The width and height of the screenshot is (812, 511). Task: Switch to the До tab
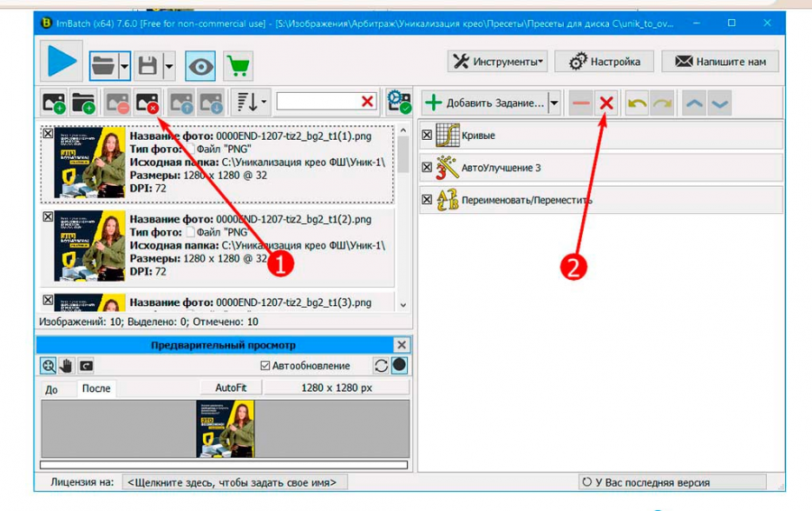[x=51, y=389]
